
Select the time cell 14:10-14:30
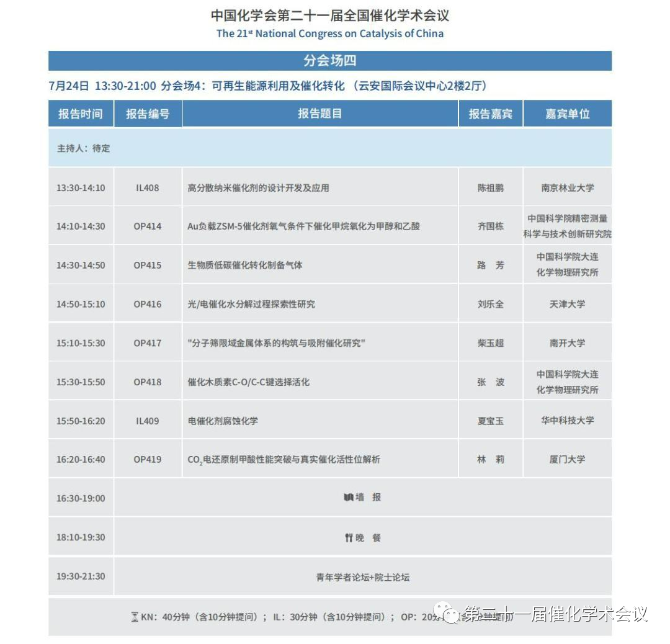pos(81,226)
